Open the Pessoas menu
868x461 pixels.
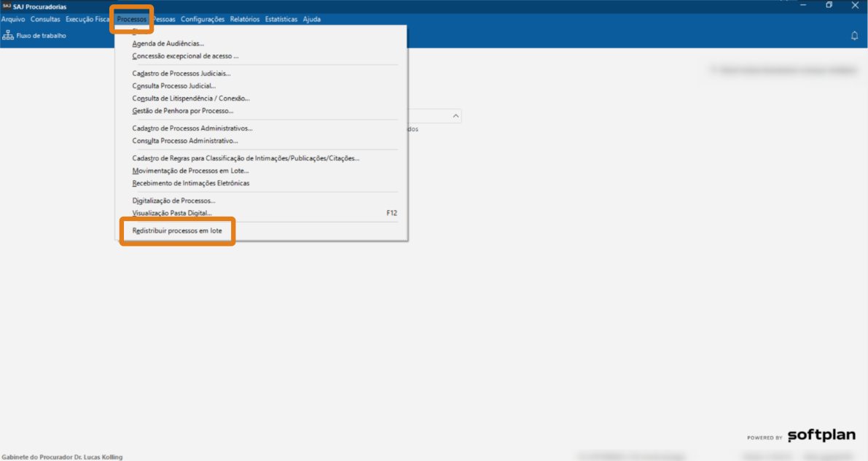tap(164, 20)
